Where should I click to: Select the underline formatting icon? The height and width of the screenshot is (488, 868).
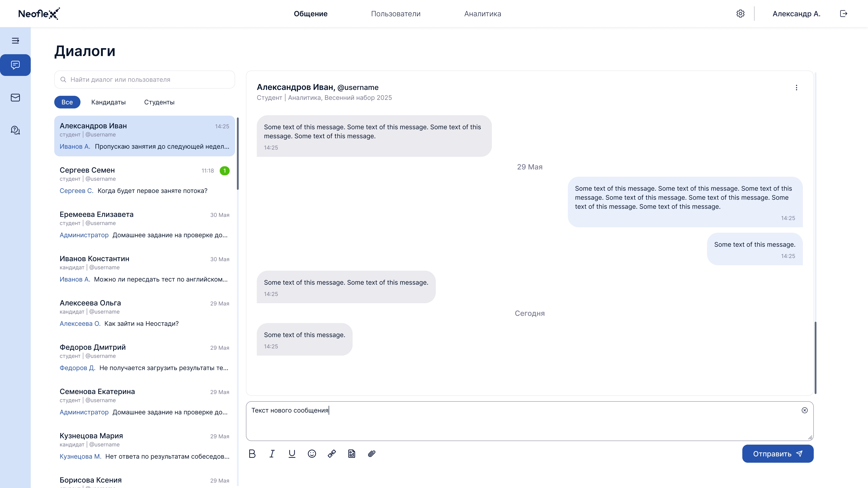coord(292,454)
